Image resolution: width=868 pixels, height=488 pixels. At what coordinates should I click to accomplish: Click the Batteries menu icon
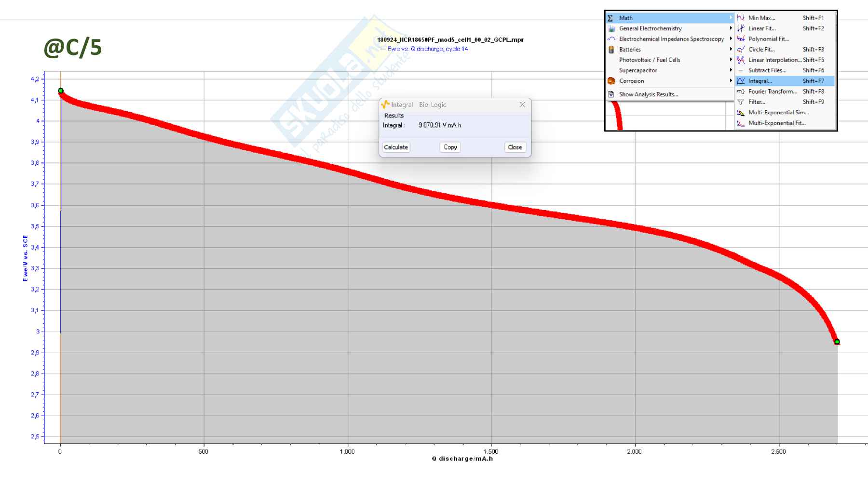click(x=611, y=50)
